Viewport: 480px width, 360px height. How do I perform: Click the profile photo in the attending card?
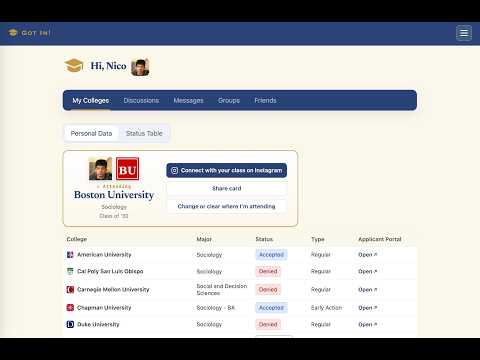coord(101,169)
